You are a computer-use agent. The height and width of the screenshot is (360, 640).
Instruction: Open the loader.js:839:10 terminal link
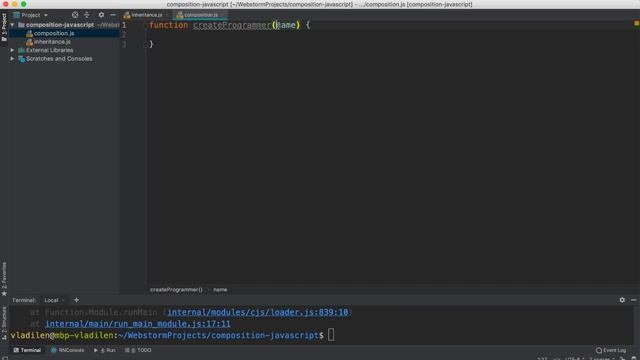[x=258, y=312]
